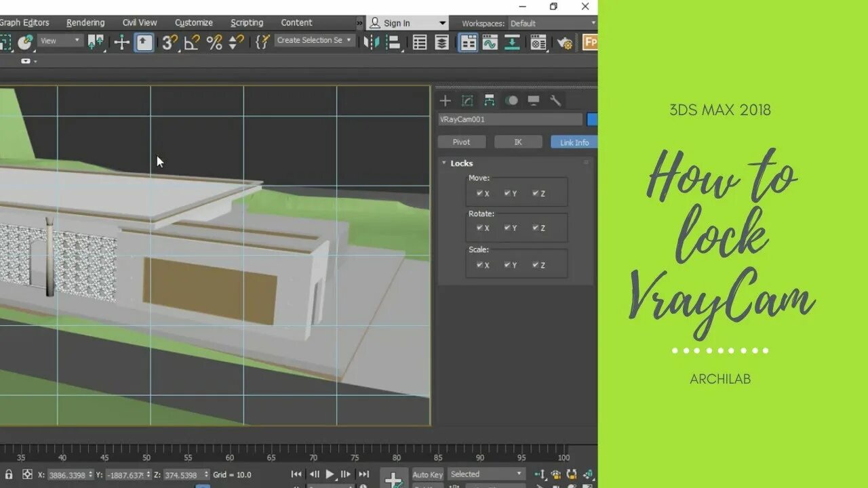This screenshot has width=868, height=488.
Task: Click the Pivot button
Action: point(462,142)
